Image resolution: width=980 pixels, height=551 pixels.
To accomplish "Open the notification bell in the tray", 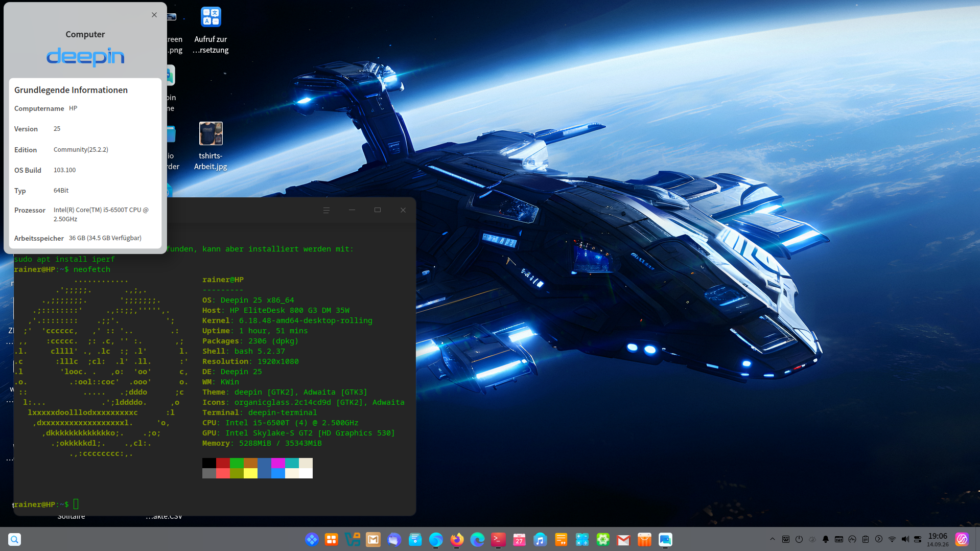I will (x=826, y=539).
